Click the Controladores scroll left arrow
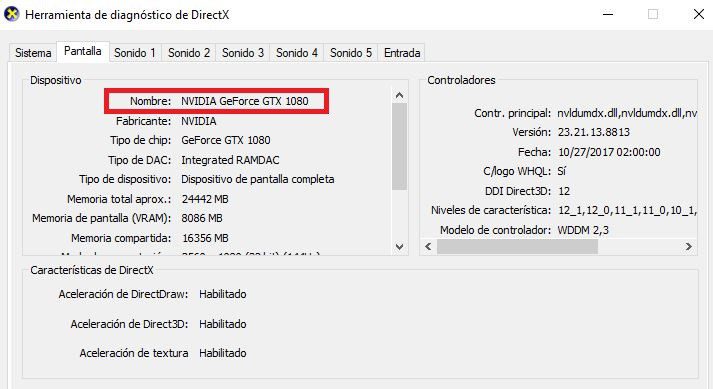Screen dimensions: 713x389 click(x=428, y=247)
